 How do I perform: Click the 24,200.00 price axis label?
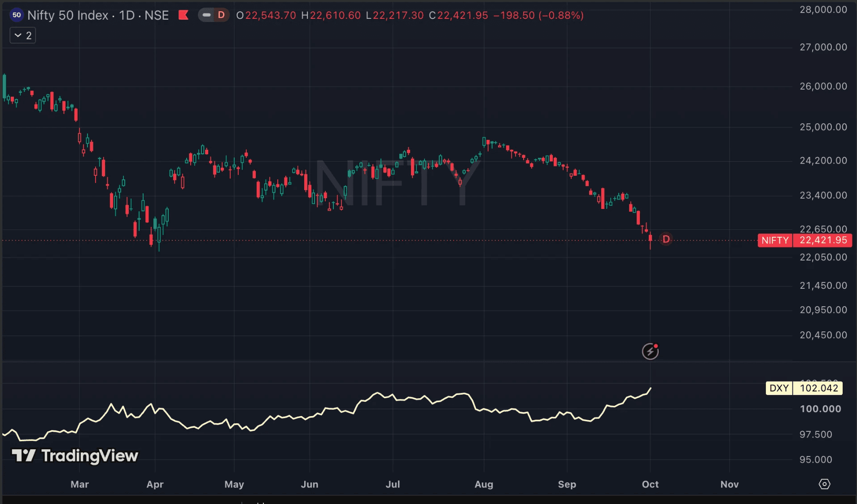[823, 161]
